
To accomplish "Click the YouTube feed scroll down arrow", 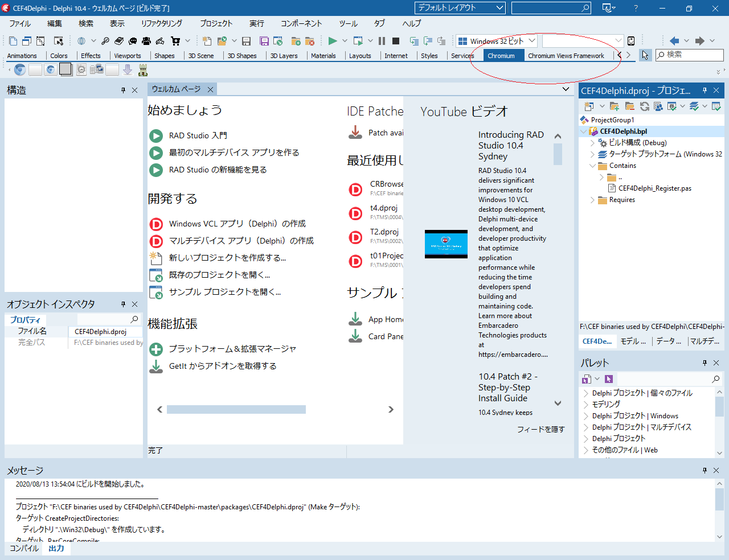I will (558, 403).
